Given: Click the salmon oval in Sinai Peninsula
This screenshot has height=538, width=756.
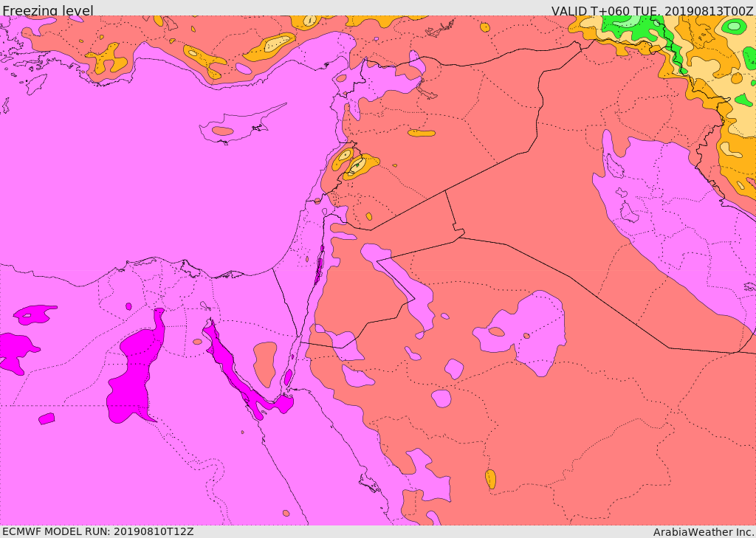Looking at the screenshot, I should pyautogui.click(x=265, y=364).
